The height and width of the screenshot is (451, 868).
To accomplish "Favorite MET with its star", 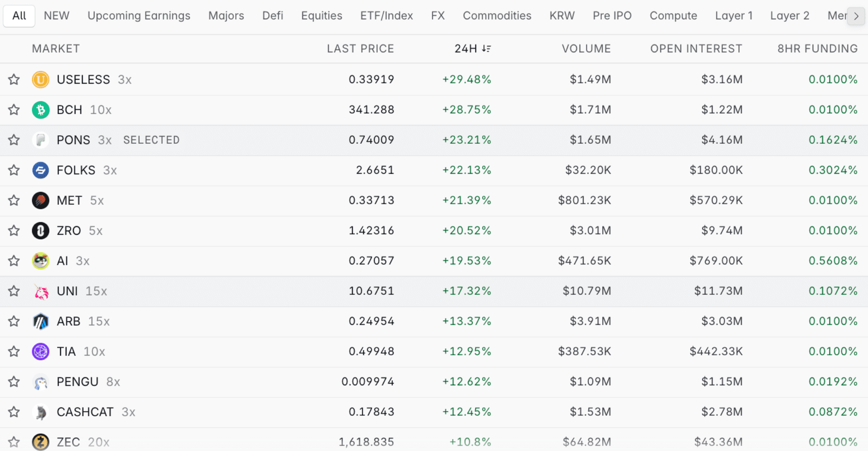I will tap(14, 200).
